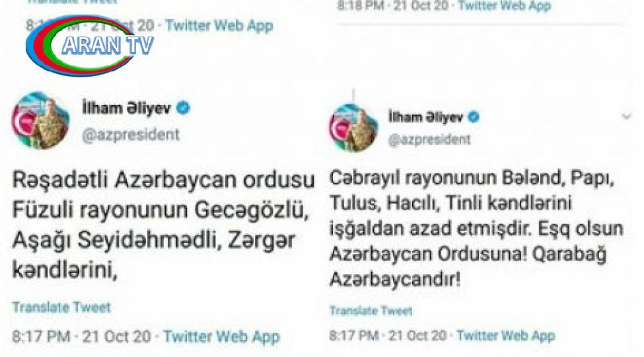
Task: Click Twitter Web App link top right
Action: click(505, 6)
